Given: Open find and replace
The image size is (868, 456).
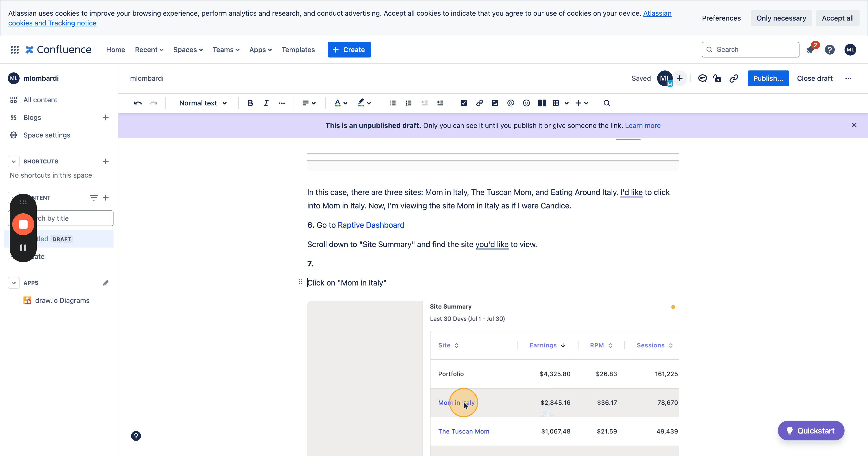Looking at the screenshot, I should pyautogui.click(x=606, y=103).
